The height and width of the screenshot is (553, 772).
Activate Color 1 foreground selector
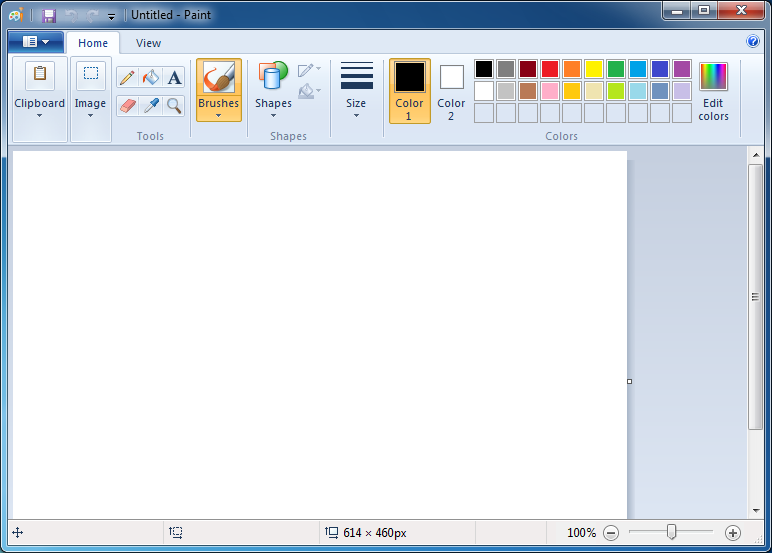pyautogui.click(x=409, y=90)
